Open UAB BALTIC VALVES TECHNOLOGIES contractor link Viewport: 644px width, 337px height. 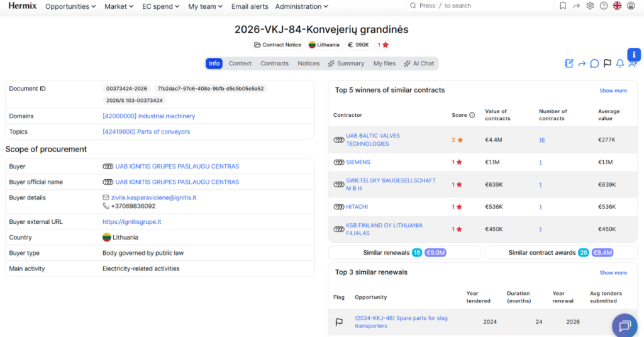[372, 140]
